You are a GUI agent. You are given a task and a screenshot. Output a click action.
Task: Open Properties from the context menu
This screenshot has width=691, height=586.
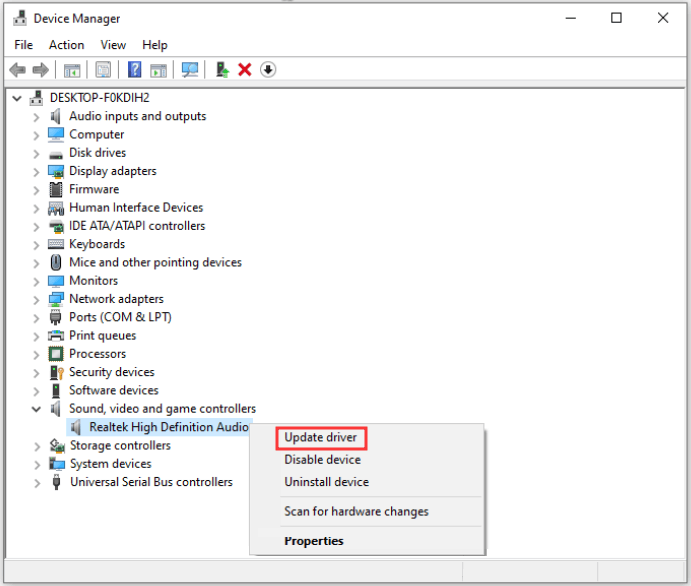[x=314, y=541]
